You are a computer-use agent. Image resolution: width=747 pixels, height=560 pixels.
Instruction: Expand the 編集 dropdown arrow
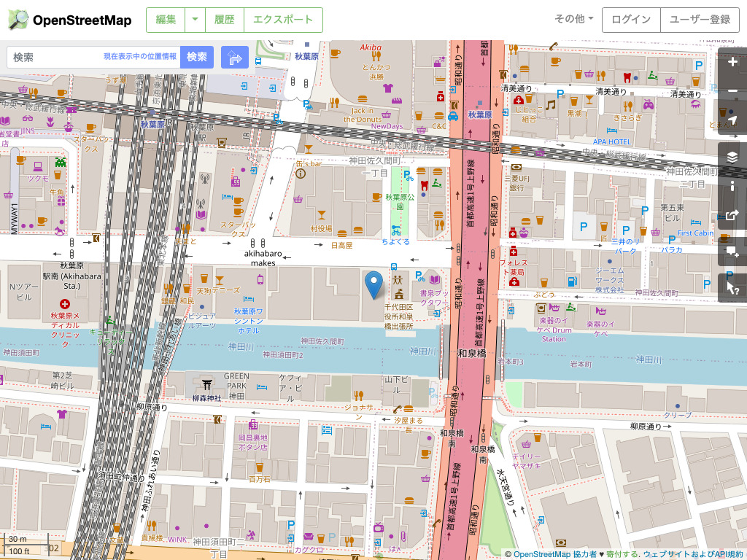pyautogui.click(x=195, y=20)
